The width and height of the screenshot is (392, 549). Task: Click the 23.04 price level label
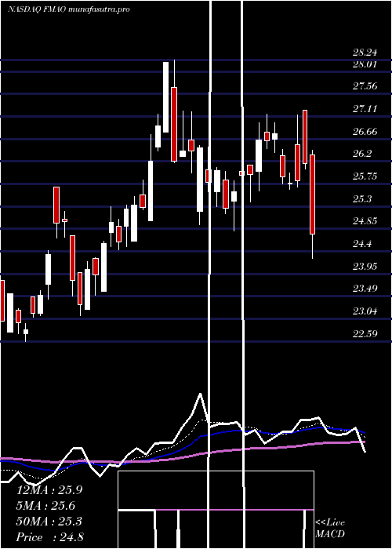pos(365,311)
